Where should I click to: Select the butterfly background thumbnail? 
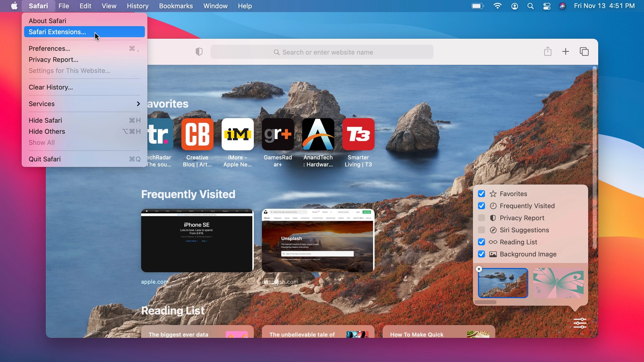[558, 283]
